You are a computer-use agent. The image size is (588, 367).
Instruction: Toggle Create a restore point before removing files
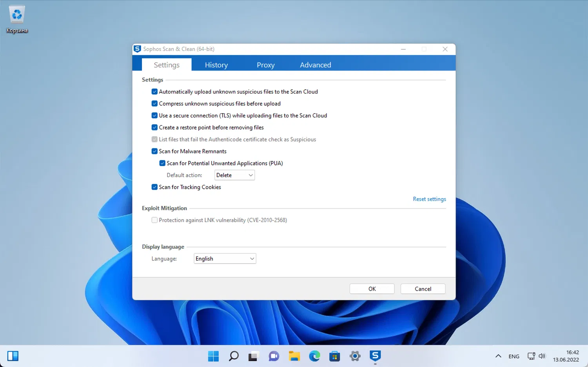(154, 127)
